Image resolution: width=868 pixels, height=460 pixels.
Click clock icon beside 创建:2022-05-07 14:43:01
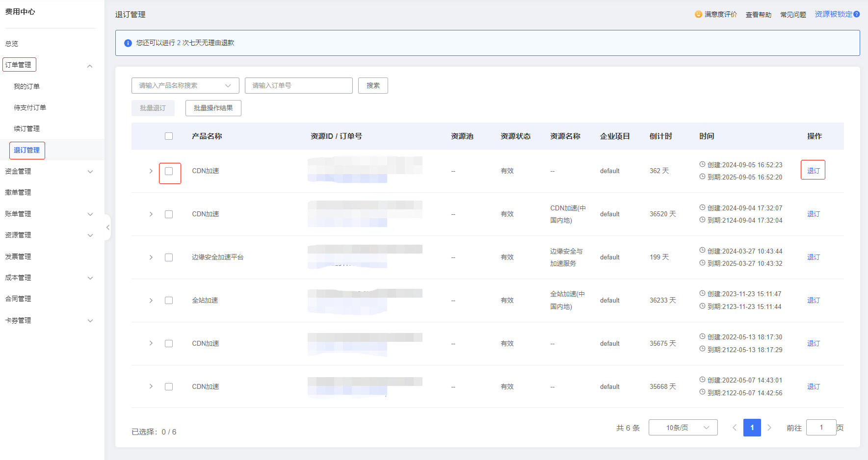(702, 380)
